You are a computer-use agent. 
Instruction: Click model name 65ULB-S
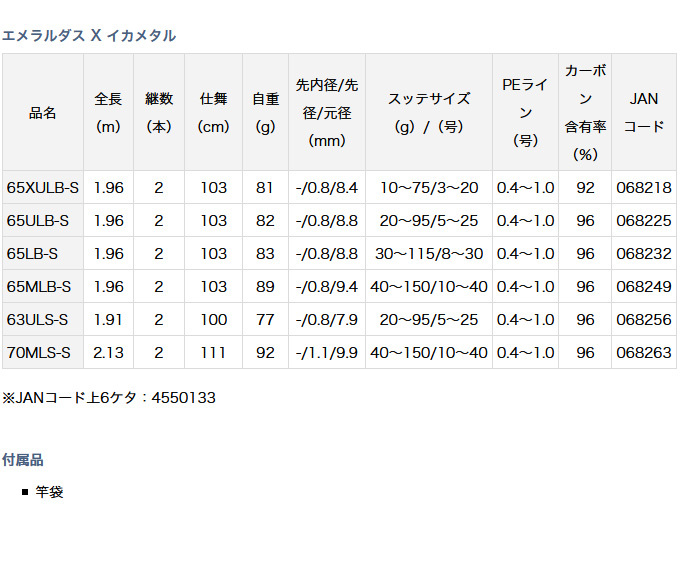(38, 221)
